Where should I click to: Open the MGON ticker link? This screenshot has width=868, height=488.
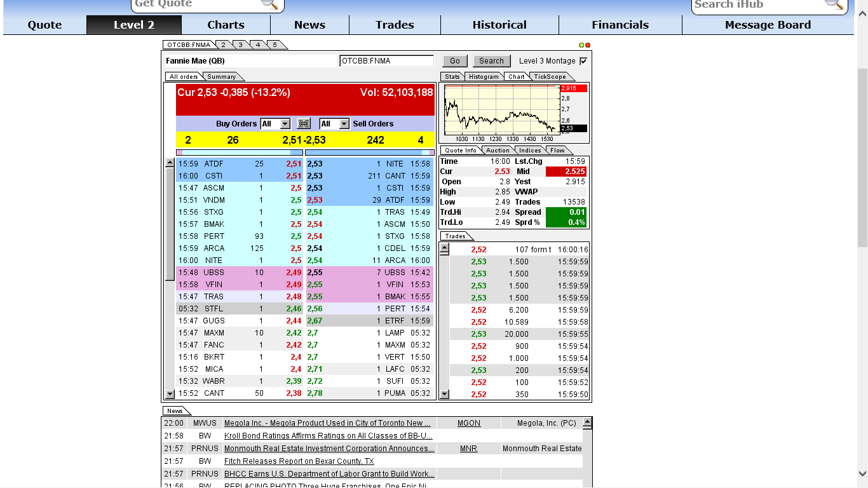468,423
